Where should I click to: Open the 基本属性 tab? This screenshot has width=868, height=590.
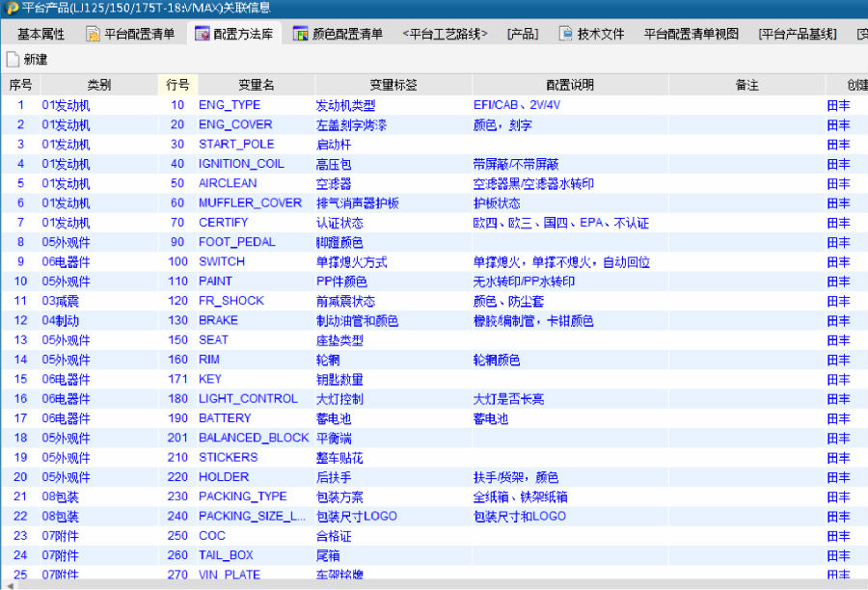(41, 35)
